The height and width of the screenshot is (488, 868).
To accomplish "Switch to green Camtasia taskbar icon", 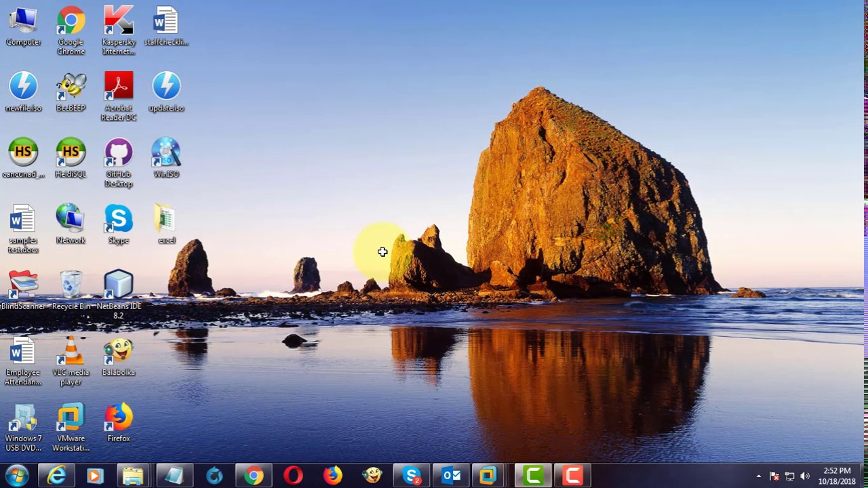I will tap(533, 475).
